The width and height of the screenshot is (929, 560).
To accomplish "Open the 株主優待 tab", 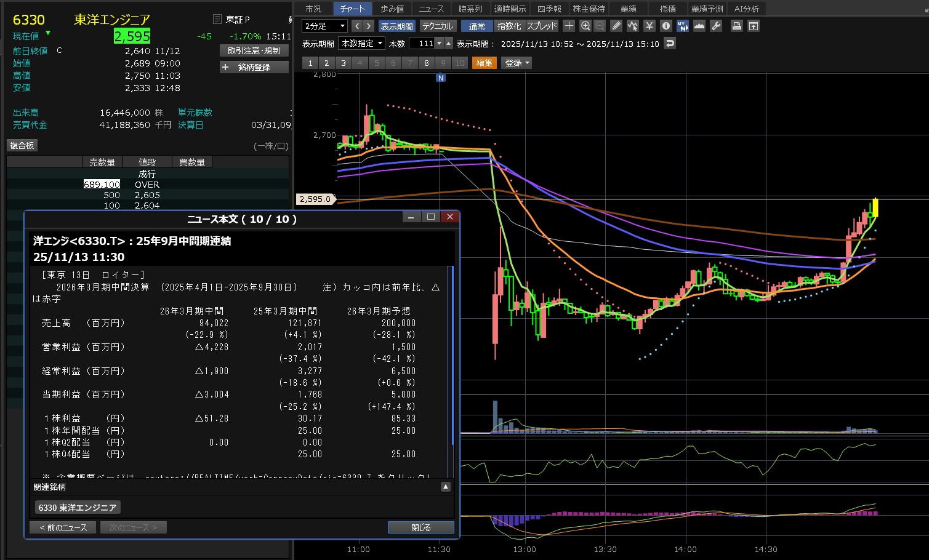I will coord(589,9).
